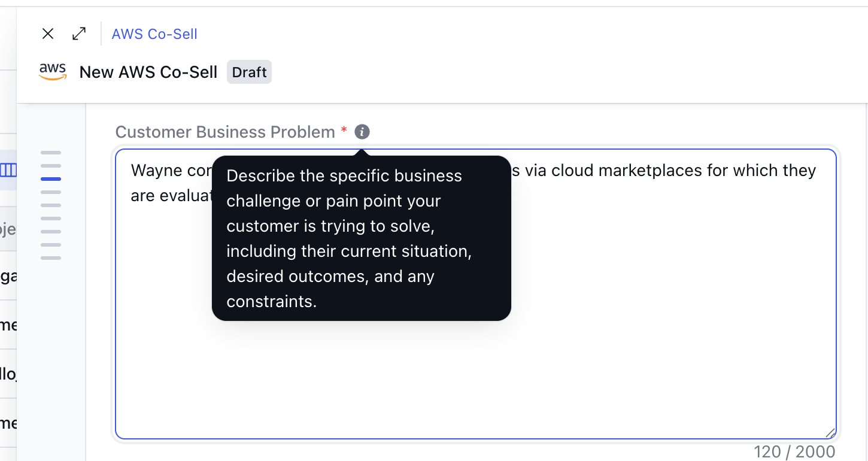The height and width of the screenshot is (461, 868).
Task: Click the text area resize handle corner
Action: click(830, 432)
